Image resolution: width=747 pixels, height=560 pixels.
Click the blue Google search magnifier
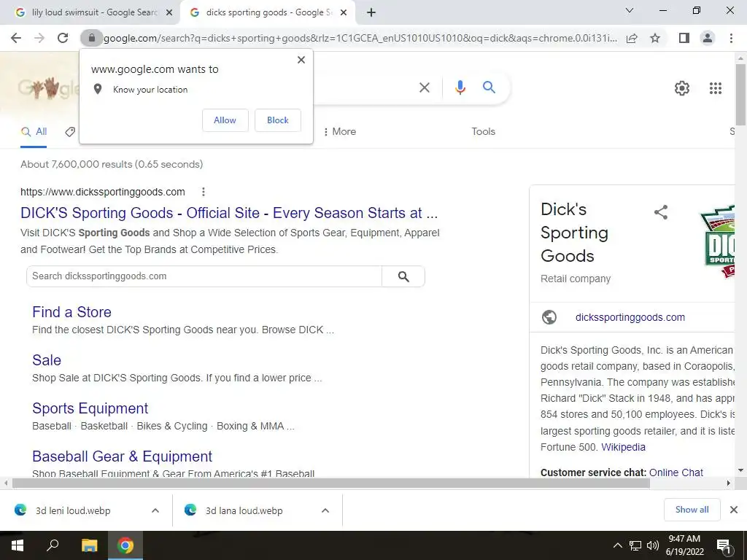(x=489, y=87)
